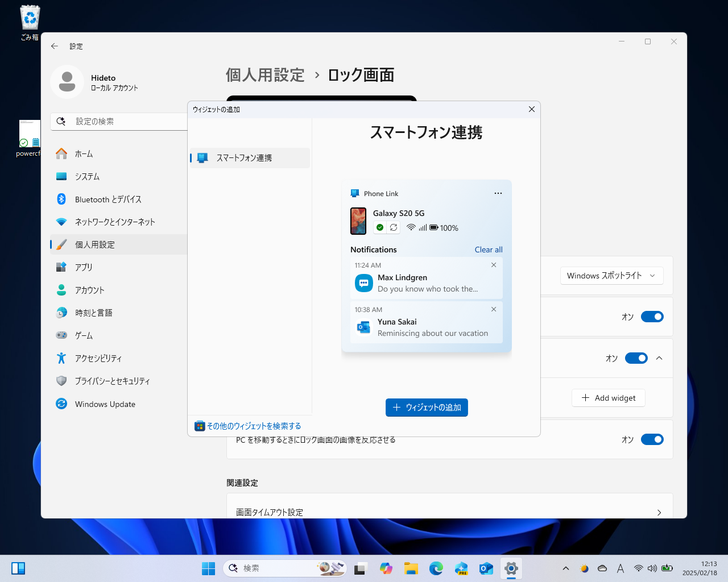The width and height of the screenshot is (728, 582).
Task: Show hidden system tray icons
Action: (566, 568)
